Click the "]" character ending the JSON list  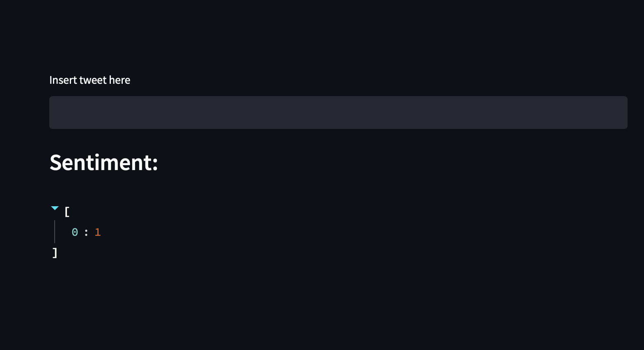point(55,253)
